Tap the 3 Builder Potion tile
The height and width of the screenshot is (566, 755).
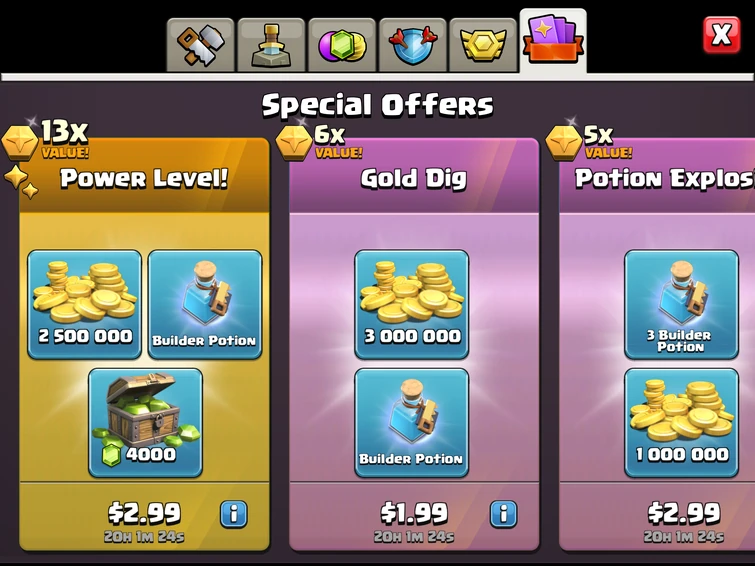(681, 304)
